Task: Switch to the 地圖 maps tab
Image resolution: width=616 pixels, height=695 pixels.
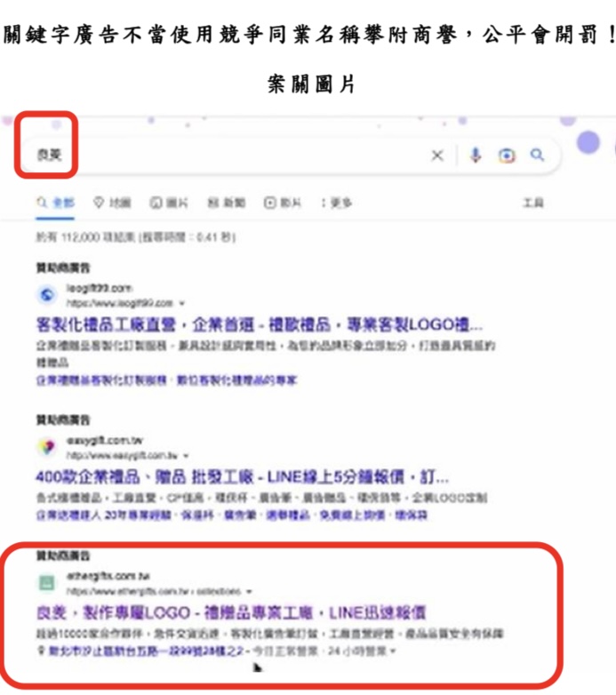Action: point(112,203)
